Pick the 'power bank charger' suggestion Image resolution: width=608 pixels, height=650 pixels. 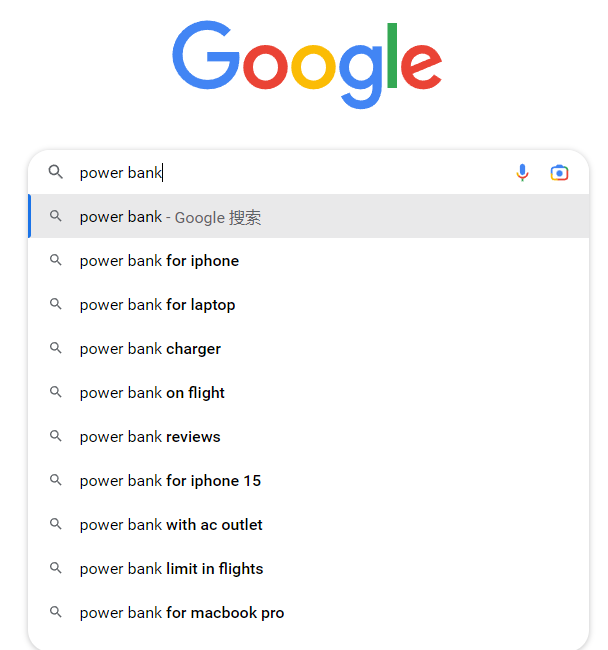(x=308, y=348)
